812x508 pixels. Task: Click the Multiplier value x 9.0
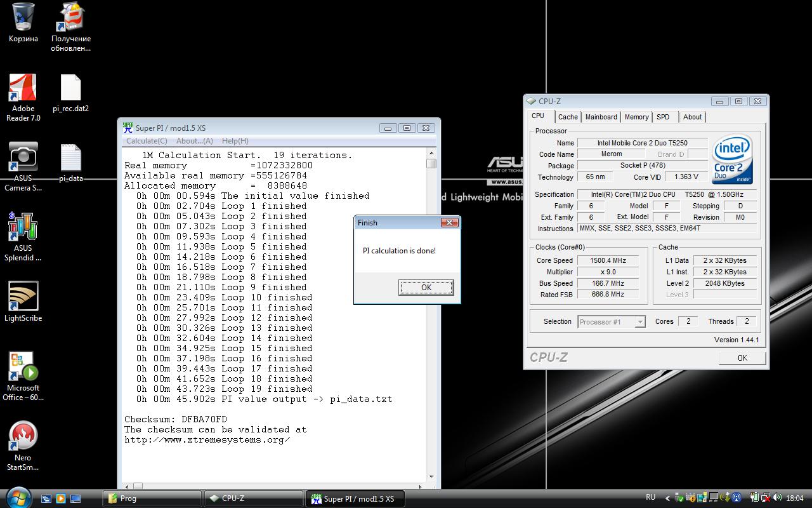(608, 272)
